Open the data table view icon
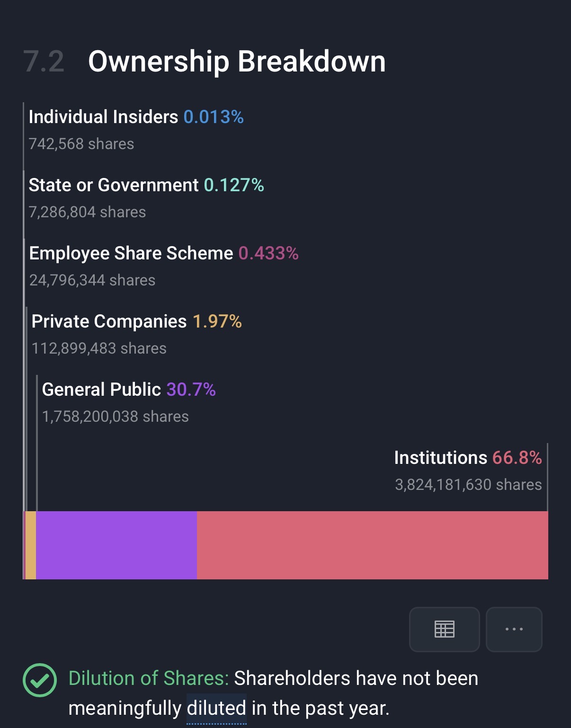Screen dimensions: 571x728 pos(444,629)
